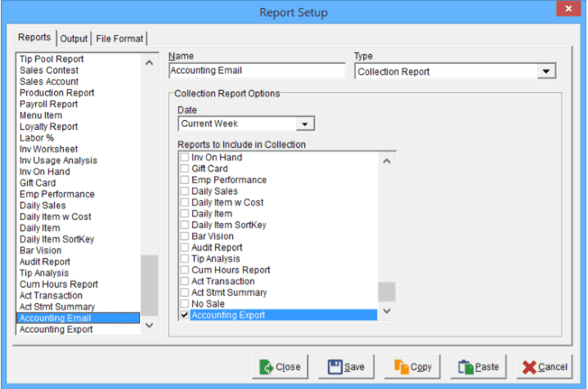Click the Save floppy disk icon
The width and height of the screenshot is (588, 389).
(334, 367)
